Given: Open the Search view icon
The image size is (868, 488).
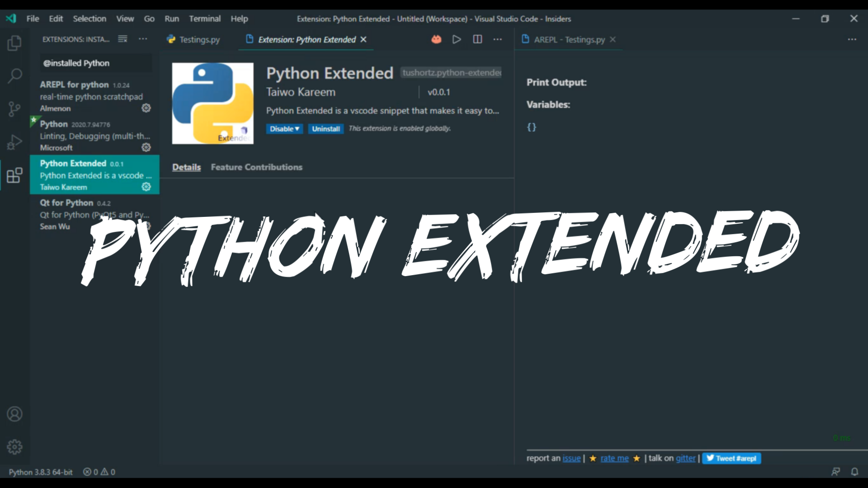Looking at the screenshot, I should coord(14,76).
